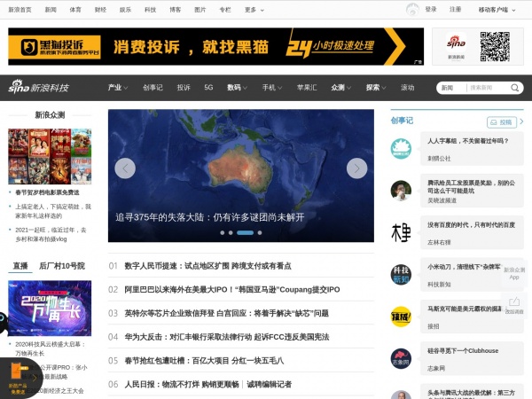Open 财经 top link
The height and width of the screenshot is (399, 532).
tap(100, 10)
